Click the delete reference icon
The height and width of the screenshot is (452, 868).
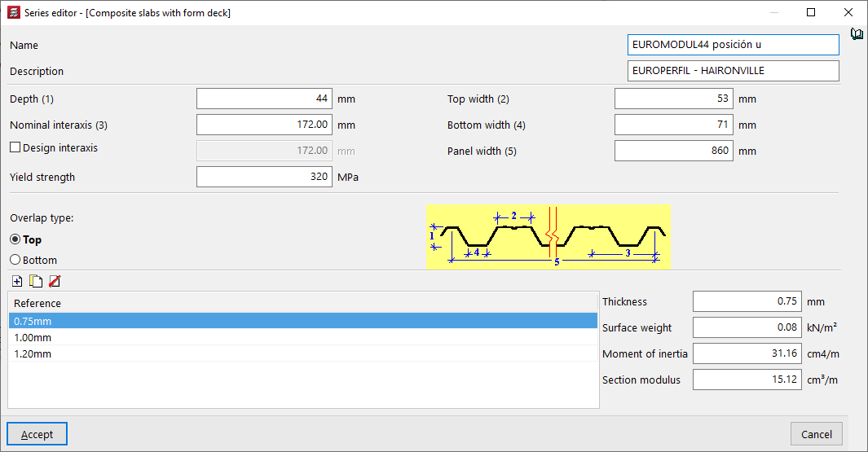(x=55, y=282)
